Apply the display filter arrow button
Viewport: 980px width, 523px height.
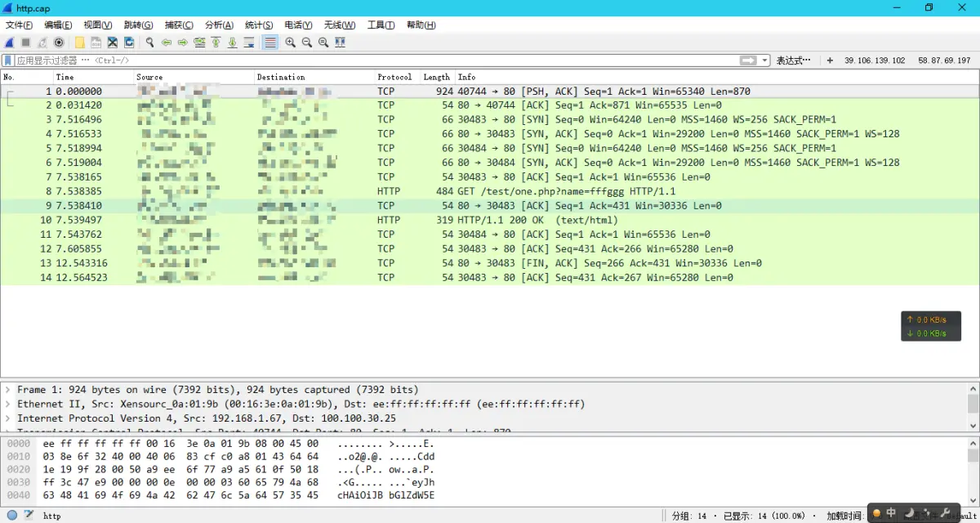coord(748,60)
